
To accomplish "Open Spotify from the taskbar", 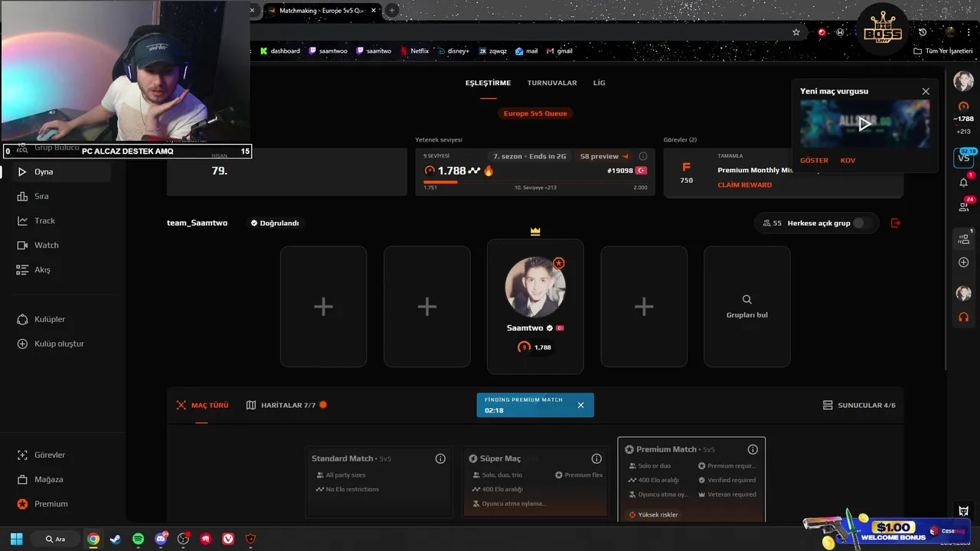I will tap(138, 539).
